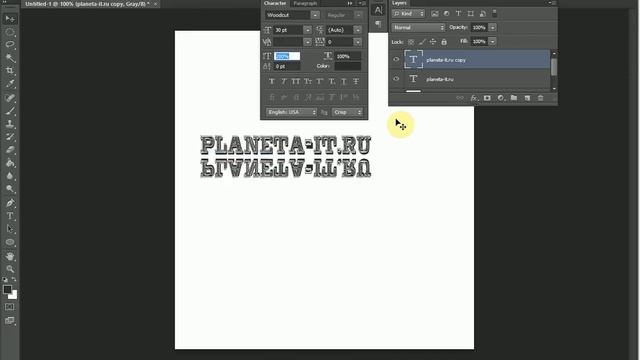Open the font style Regular dropdown

tap(358, 15)
